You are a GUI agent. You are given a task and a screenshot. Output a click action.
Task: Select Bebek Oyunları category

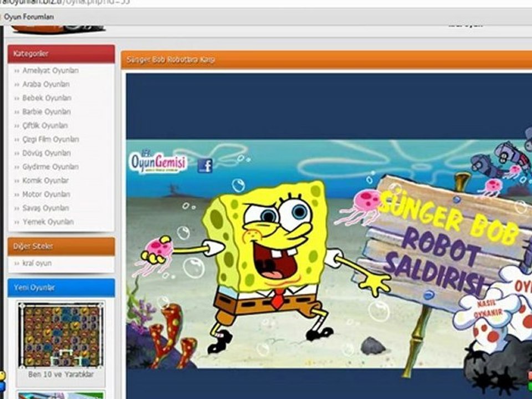coord(47,98)
